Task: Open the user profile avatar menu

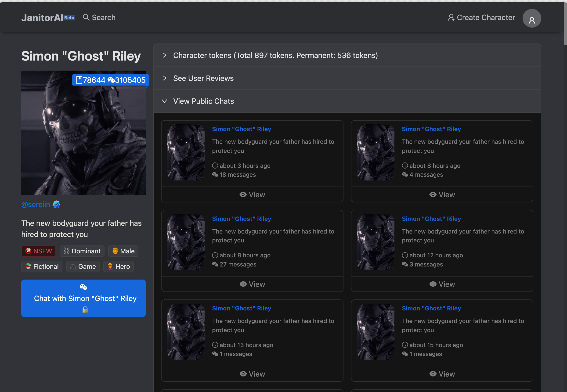Action: (532, 18)
